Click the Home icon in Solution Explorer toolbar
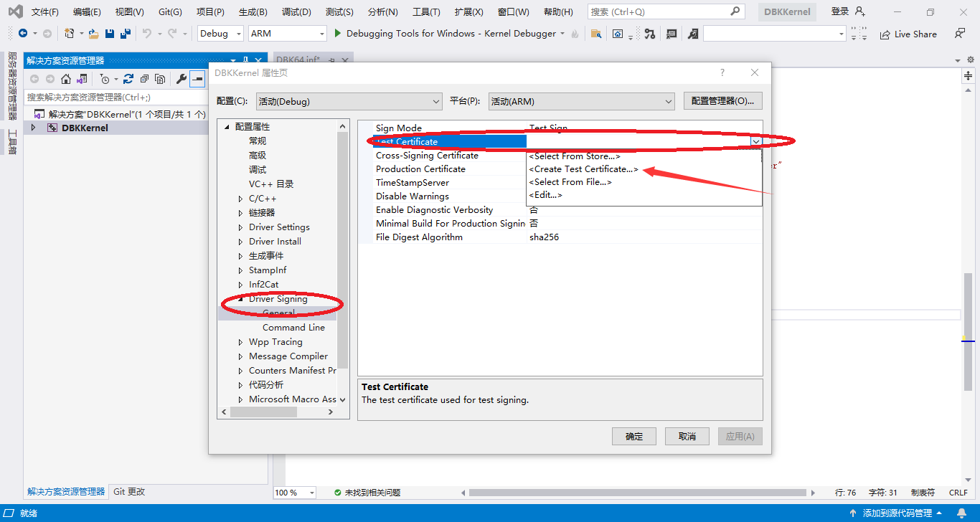This screenshot has width=980, height=522. click(66, 79)
